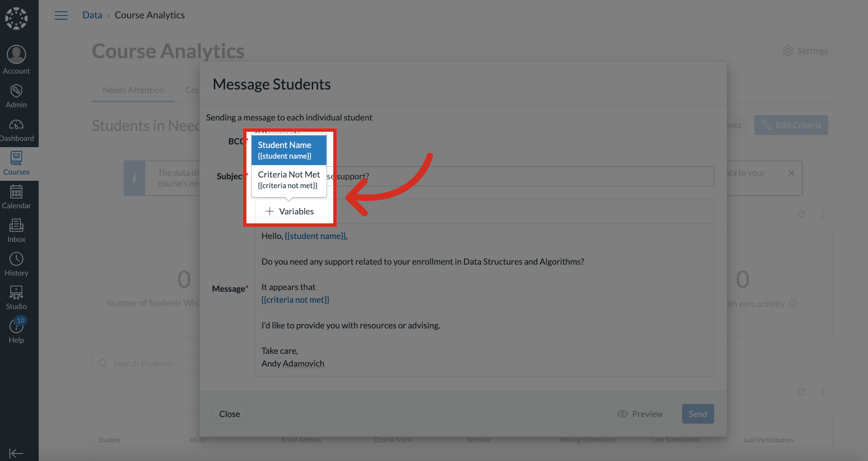
Task: Open the Admin shield icon
Action: (x=16, y=96)
